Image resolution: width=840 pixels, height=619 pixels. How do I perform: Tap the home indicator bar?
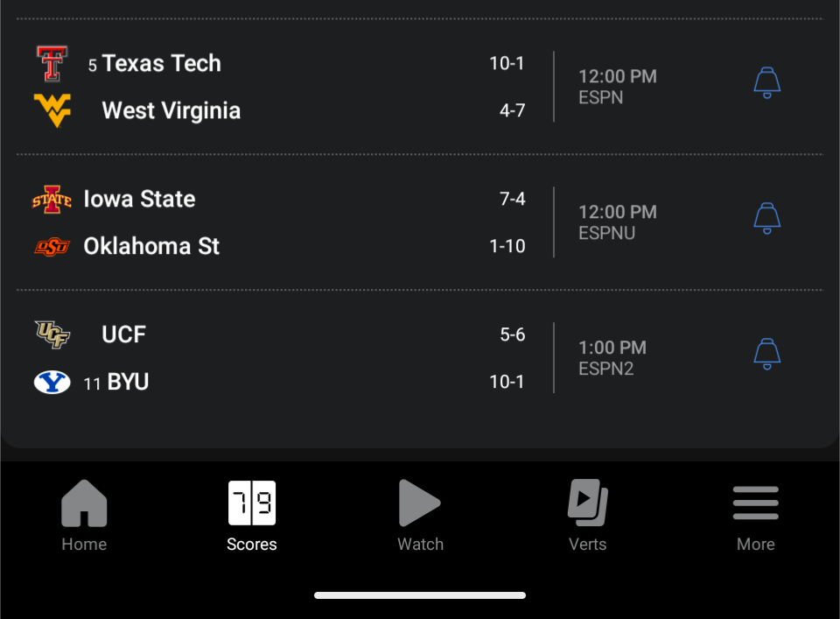coord(420,595)
